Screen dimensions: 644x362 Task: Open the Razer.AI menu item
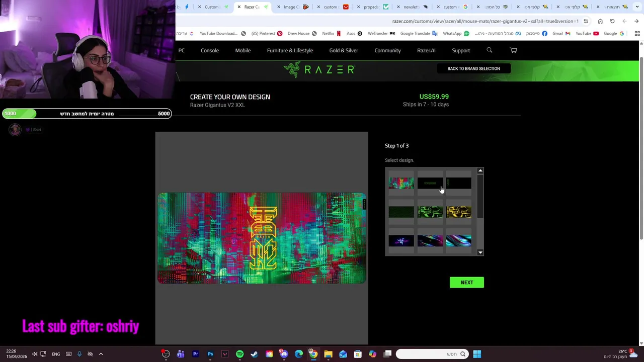point(426,50)
